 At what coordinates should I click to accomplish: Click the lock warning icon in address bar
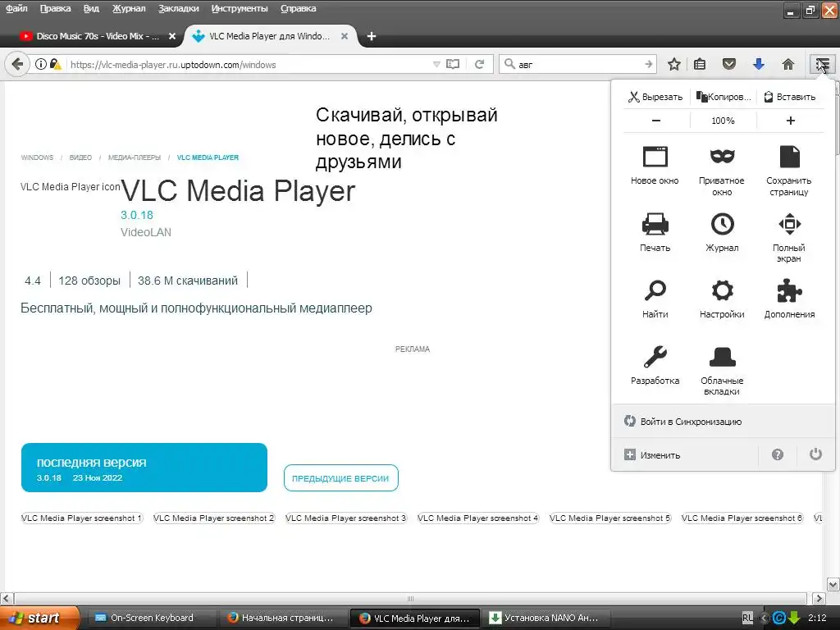(55, 64)
